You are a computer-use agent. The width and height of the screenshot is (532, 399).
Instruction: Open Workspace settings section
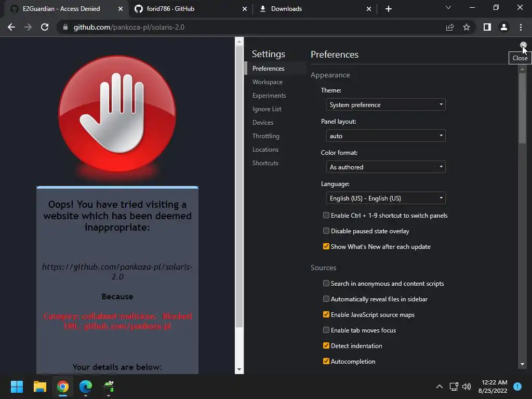tap(268, 82)
